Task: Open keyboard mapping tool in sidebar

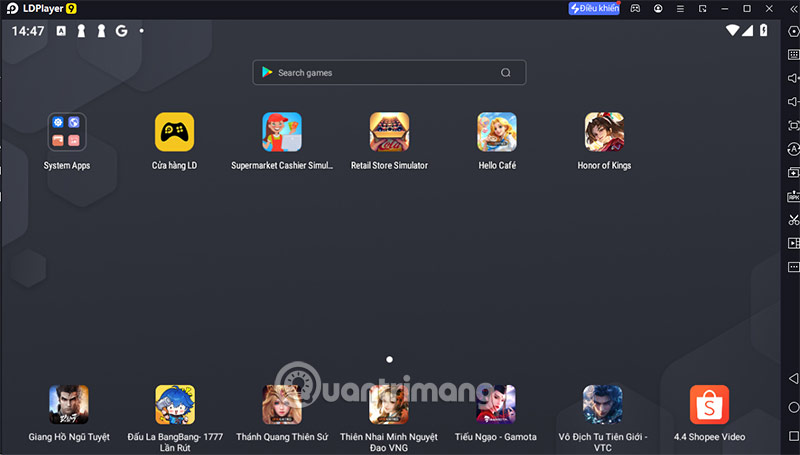Action: (x=793, y=55)
